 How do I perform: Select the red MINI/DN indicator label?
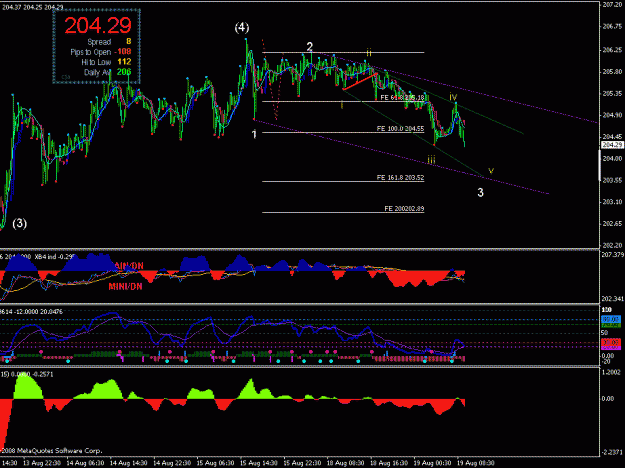(x=125, y=287)
